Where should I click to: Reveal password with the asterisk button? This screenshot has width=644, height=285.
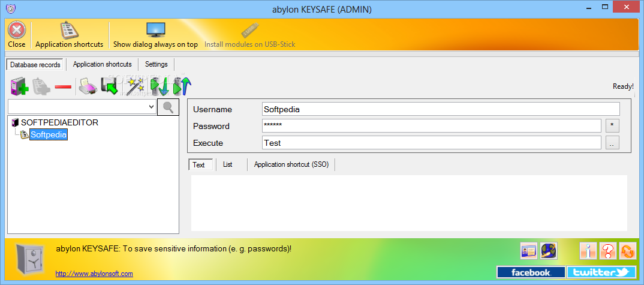tap(612, 126)
